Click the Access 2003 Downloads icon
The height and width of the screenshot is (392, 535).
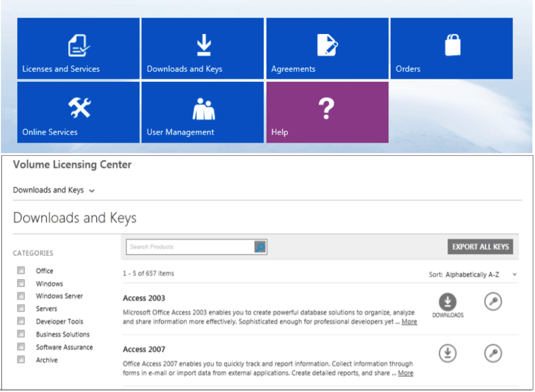point(448,302)
